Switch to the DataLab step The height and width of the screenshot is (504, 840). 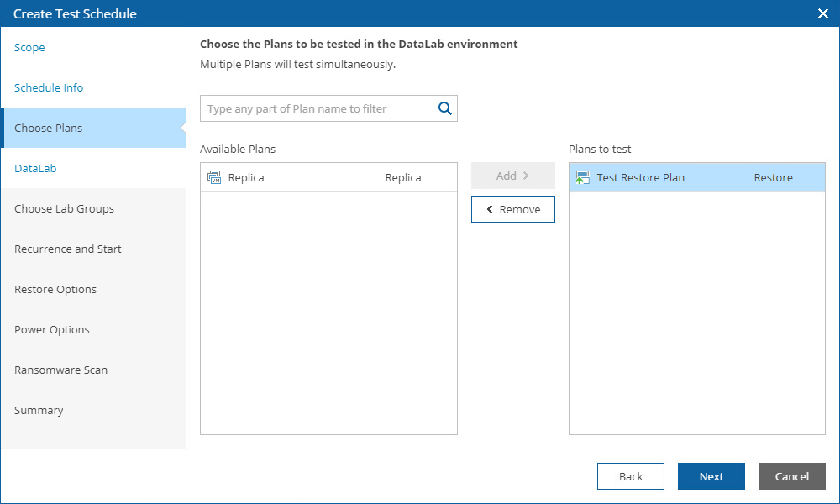[34, 169]
